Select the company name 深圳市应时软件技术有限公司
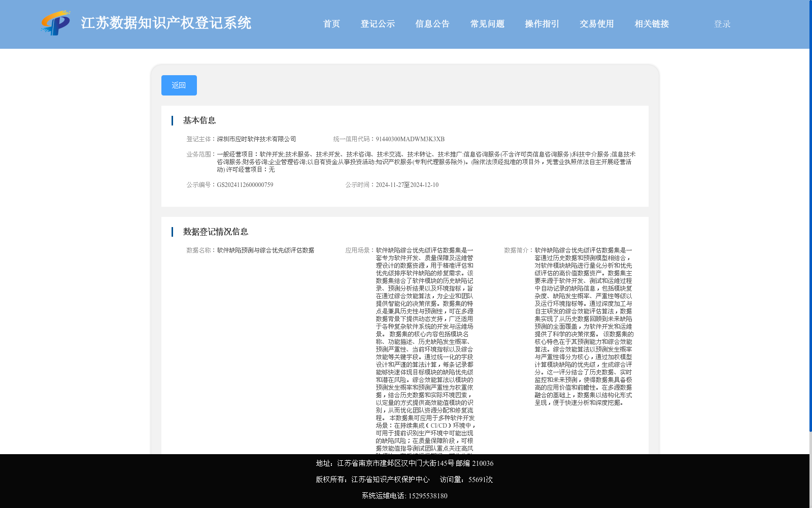 pos(256,139)
